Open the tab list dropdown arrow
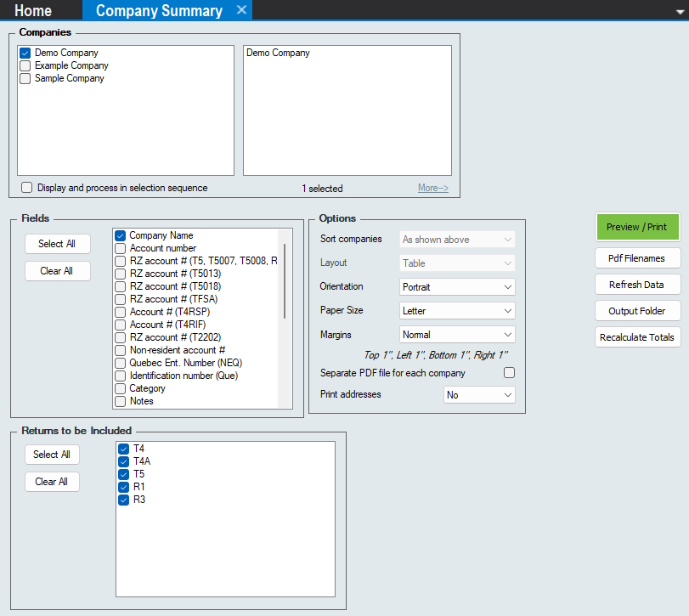This screenshot has height=616, width=689. point(679,11)
